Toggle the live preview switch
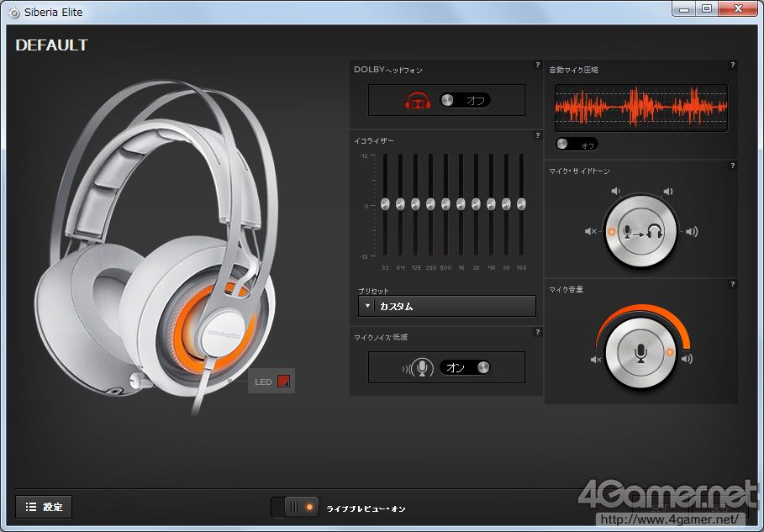This screenshot has height=532, width=764. click(x=296, y=507)
